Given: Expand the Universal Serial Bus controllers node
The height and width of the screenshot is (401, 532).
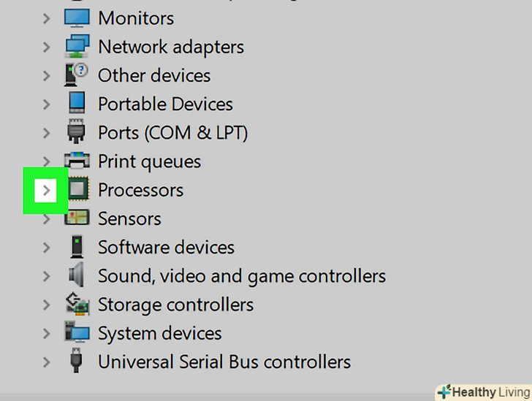Looking at the screenshot, I should click(x=46, y=362).
